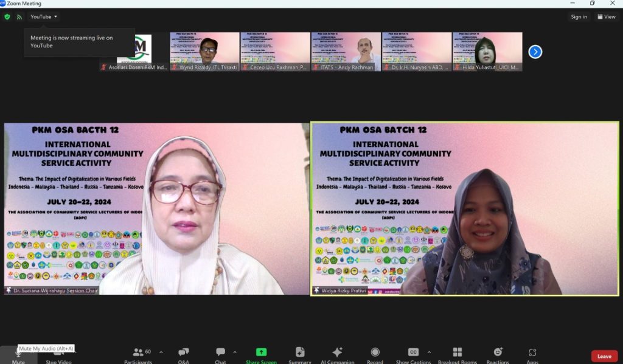Open the Apps panel
The image size is (623, 364).
(x=532, y=354)
